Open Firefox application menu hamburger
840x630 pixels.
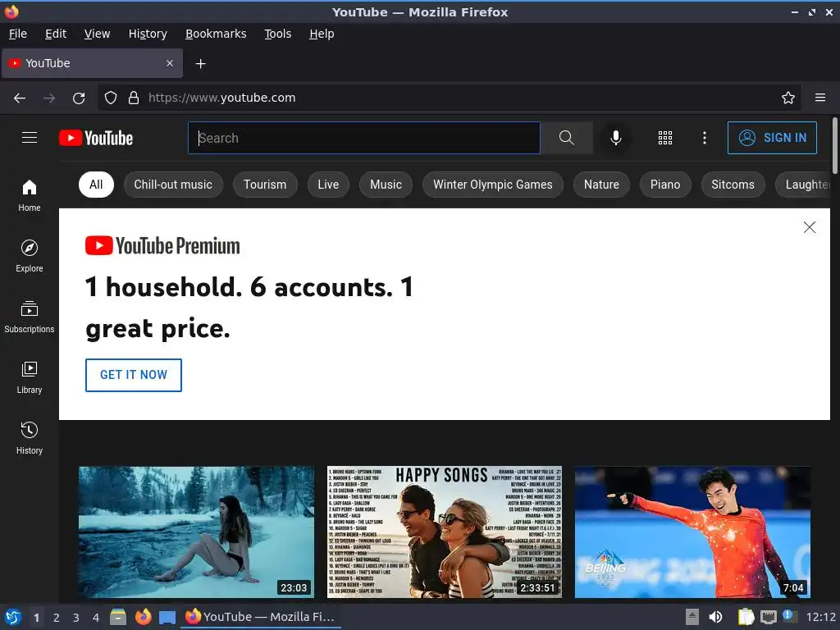point(820,98)
